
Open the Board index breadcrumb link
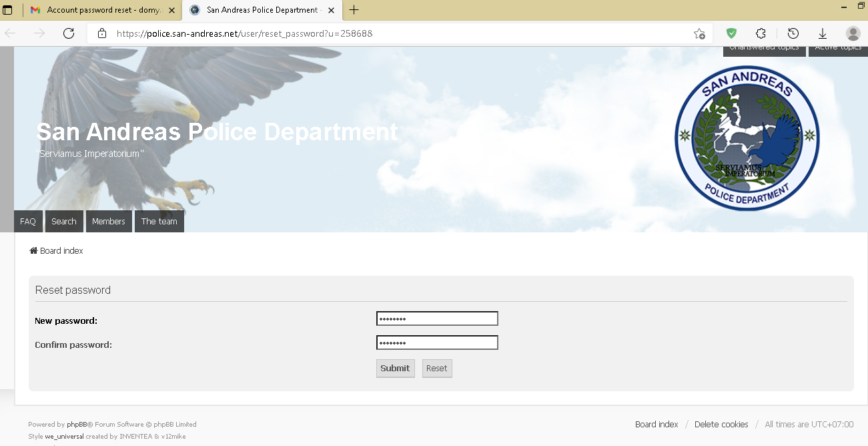point(61,250)
